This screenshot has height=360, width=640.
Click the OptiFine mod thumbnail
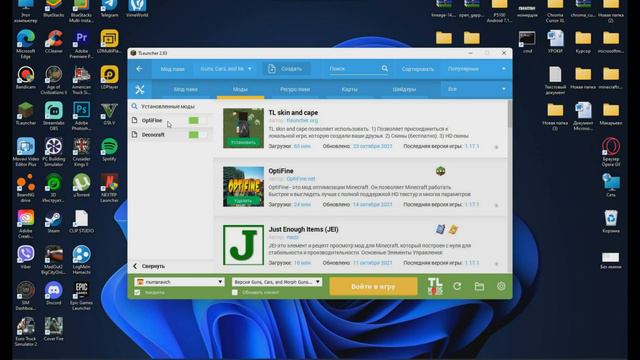(243, 187)
